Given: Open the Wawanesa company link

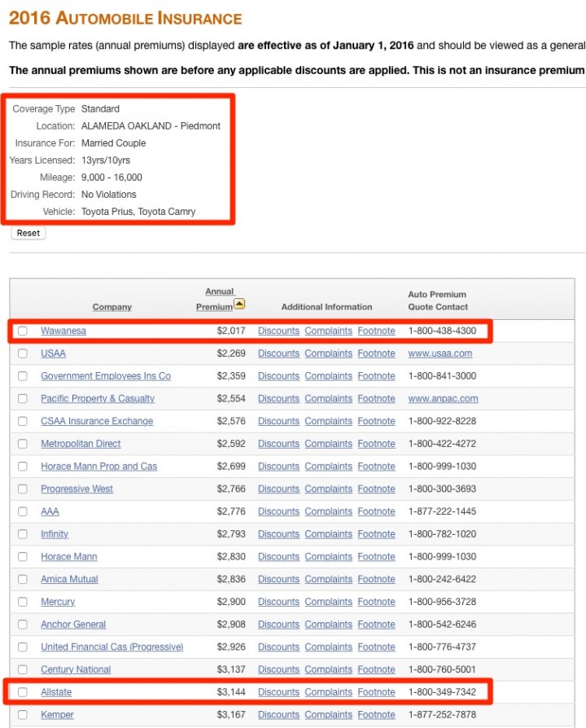Looking at the screenshot, I should tap(63, 331).
